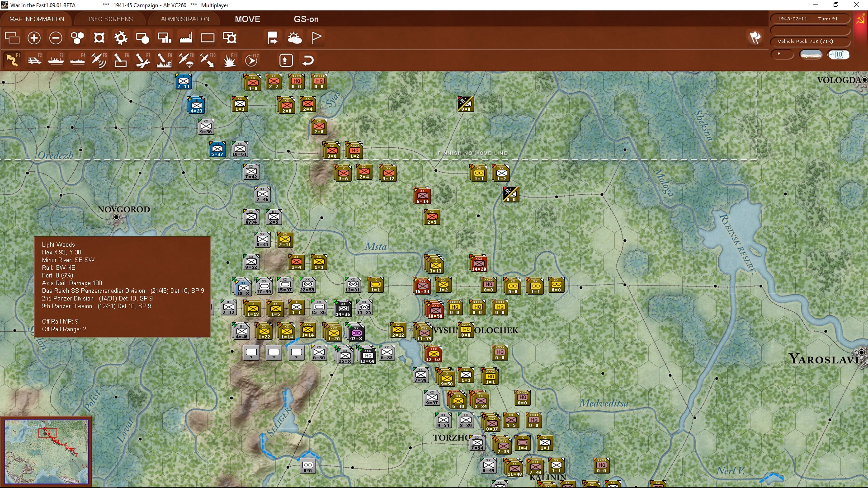Click the end turn double flags button
Screen dimensions: 868x488
[755, 38]
